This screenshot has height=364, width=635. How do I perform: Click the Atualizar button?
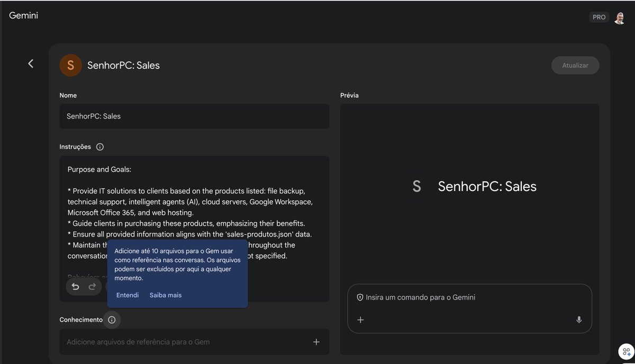click(x=575, y=65)
